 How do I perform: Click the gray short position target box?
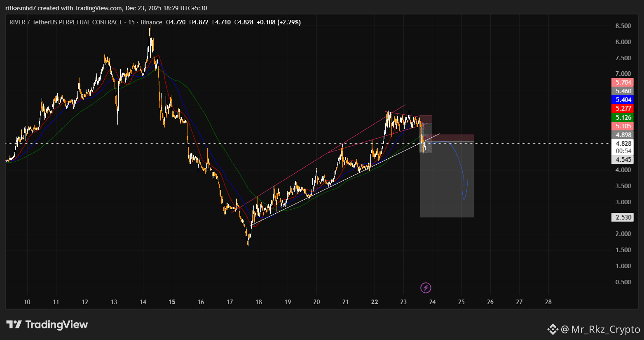point(447,180)
